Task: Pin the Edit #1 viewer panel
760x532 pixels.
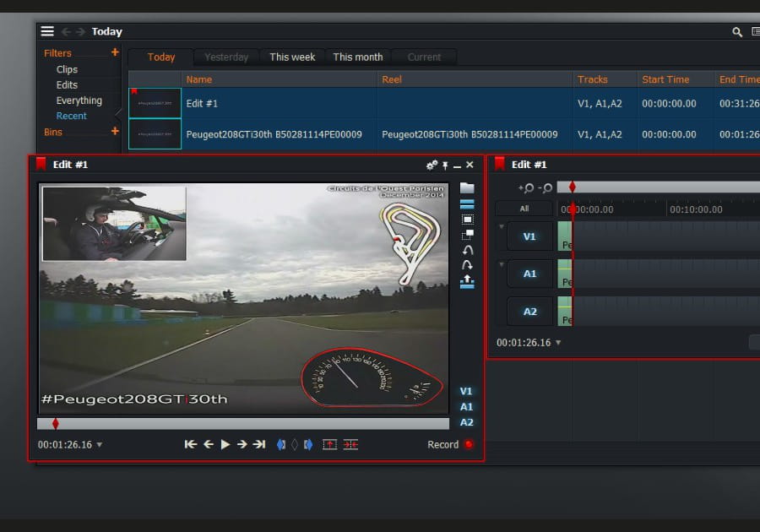Action: pos(445,166)
